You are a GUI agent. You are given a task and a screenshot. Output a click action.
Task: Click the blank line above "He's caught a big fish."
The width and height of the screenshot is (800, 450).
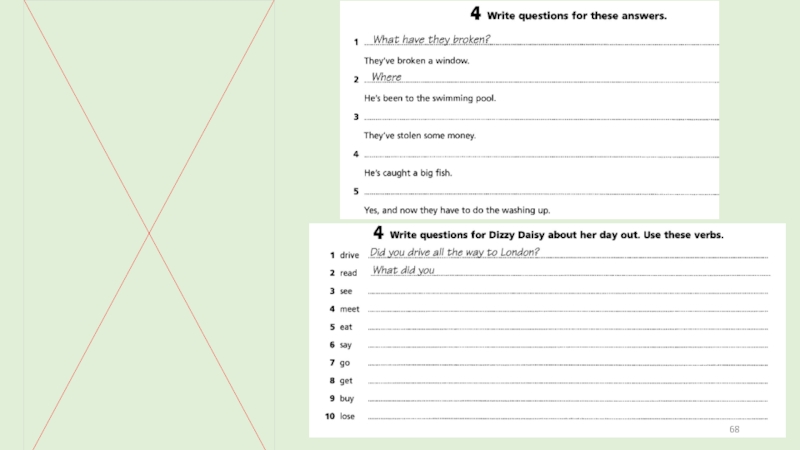coord(540,155)
